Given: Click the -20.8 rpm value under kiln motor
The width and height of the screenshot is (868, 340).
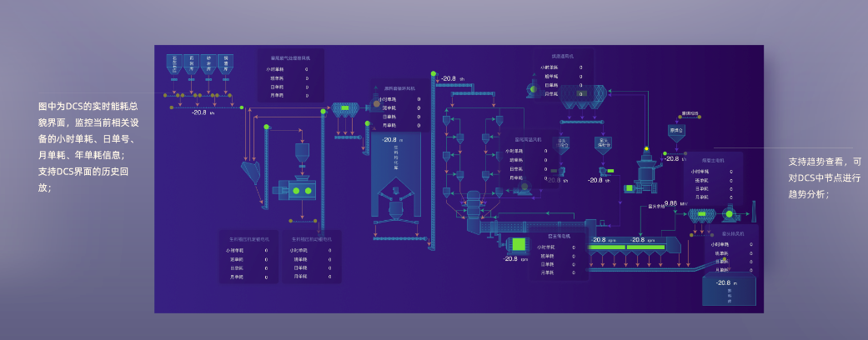Looking at the screenshot, I should [x=515, y=258].
